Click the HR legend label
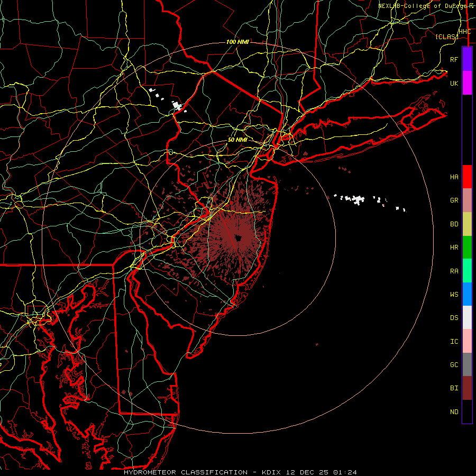This screenshot has width=476, height=476. click(454, 248)
